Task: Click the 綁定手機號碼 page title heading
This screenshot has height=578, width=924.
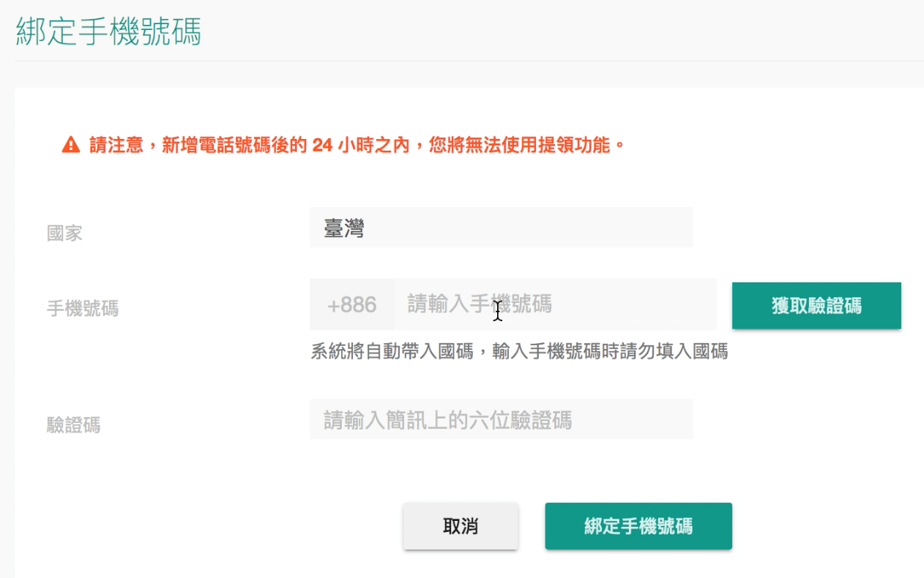Action: (x=108, y=32)
